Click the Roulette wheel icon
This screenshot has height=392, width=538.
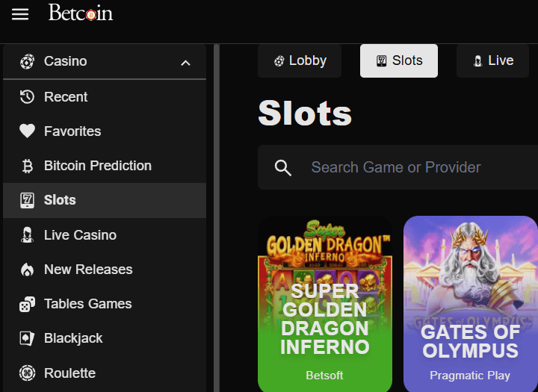tap(27, 373)
